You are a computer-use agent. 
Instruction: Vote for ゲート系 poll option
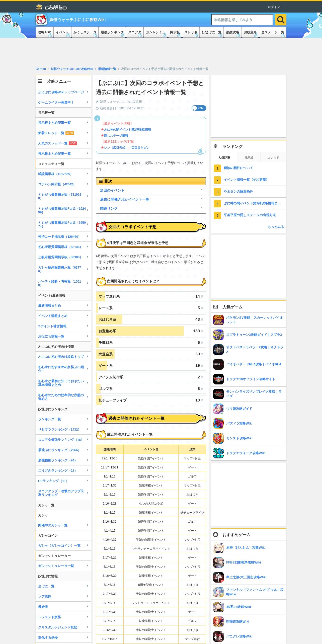point(151,366)
